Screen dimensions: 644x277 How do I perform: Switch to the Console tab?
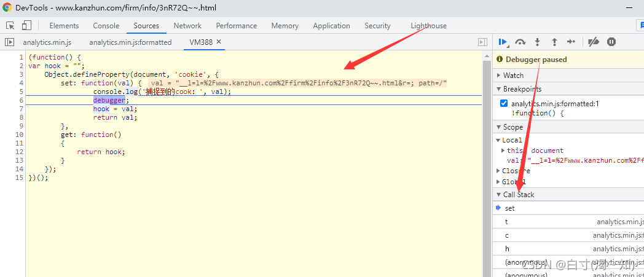tap(106, 25)
